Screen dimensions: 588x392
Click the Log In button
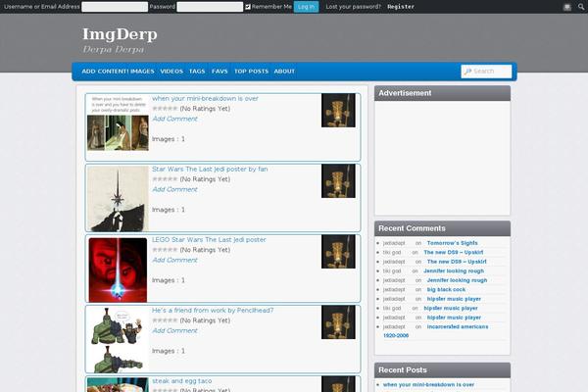306,7
